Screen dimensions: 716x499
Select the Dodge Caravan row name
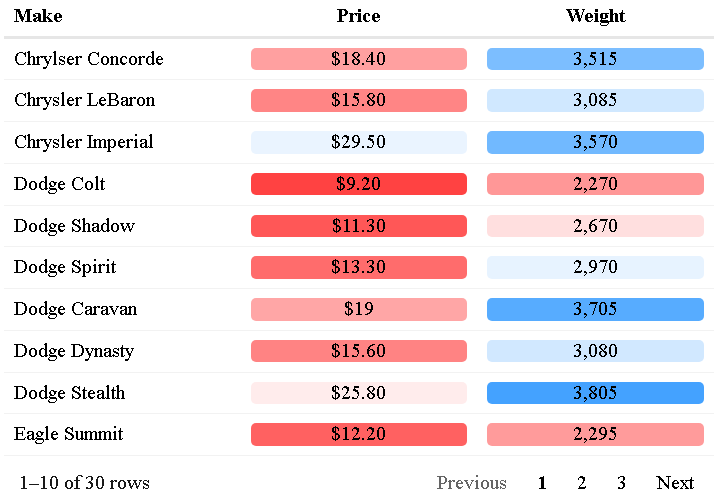coord(75,309)
